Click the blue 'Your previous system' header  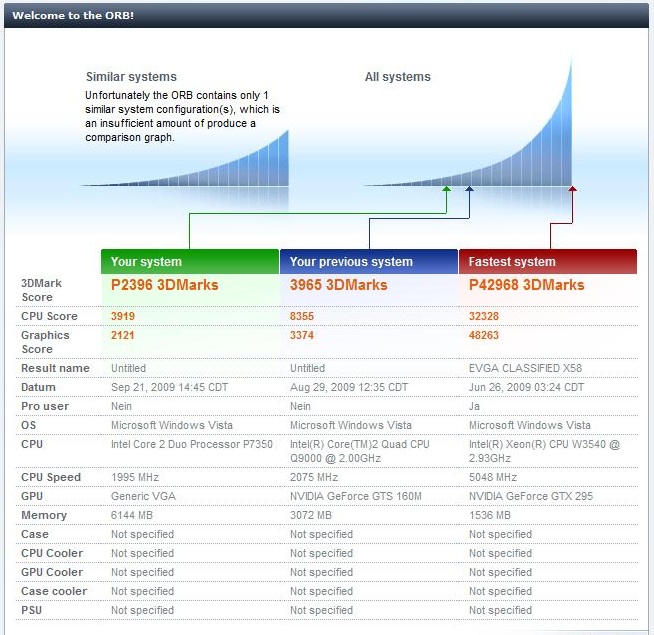[x=369, y=262]
